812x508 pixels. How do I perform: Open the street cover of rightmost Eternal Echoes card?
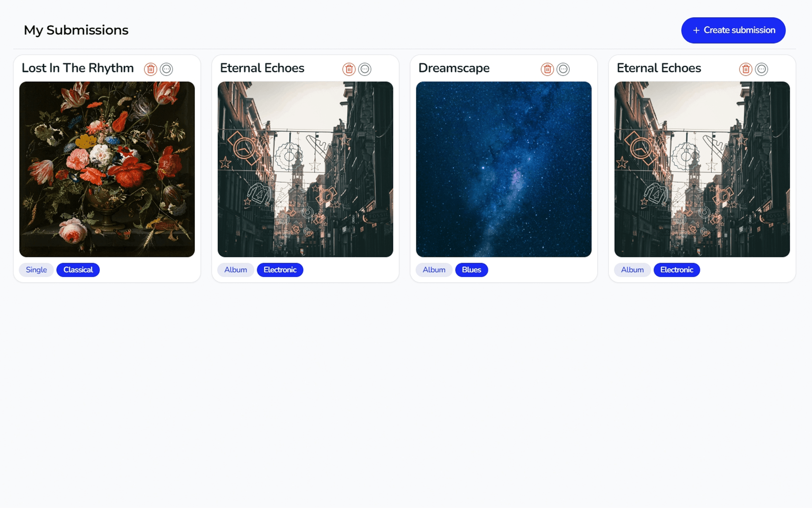(702, 169)
